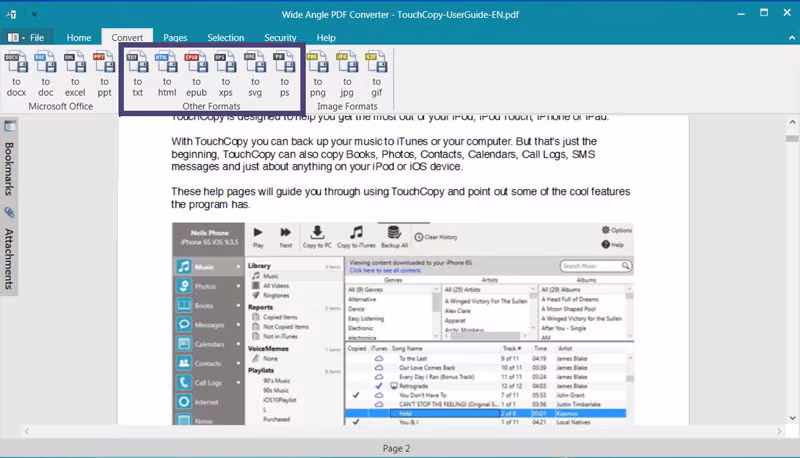Convert the PDF to epub

196,74
